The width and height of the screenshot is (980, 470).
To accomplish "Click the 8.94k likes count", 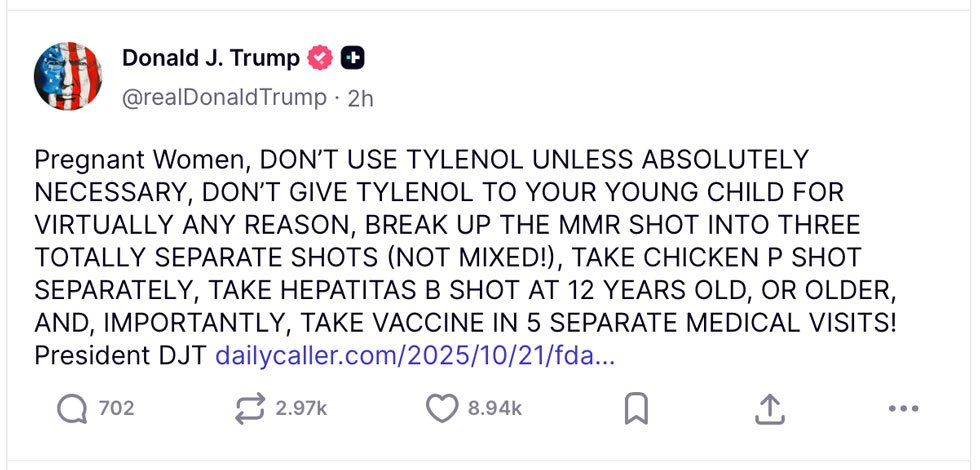I will [x=494, y=408].
